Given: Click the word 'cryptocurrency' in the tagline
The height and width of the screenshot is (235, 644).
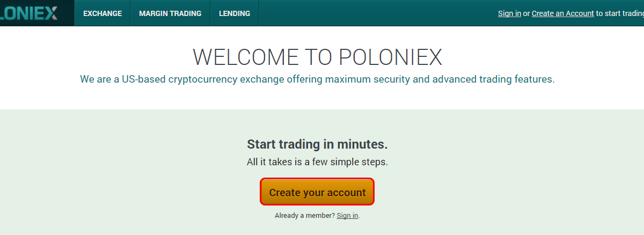Looking at the screenshot, I should [x=202, y=79].
